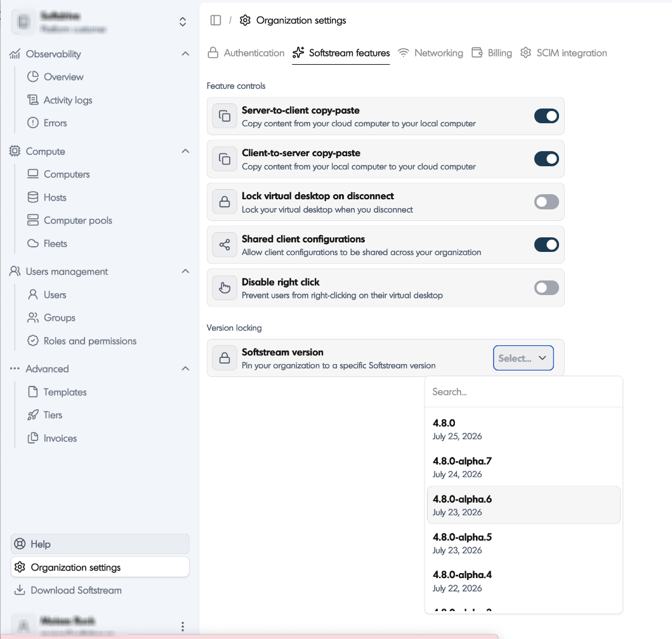
Task: Click the Softstream version lock icon
Action: [x=225, y=358]
